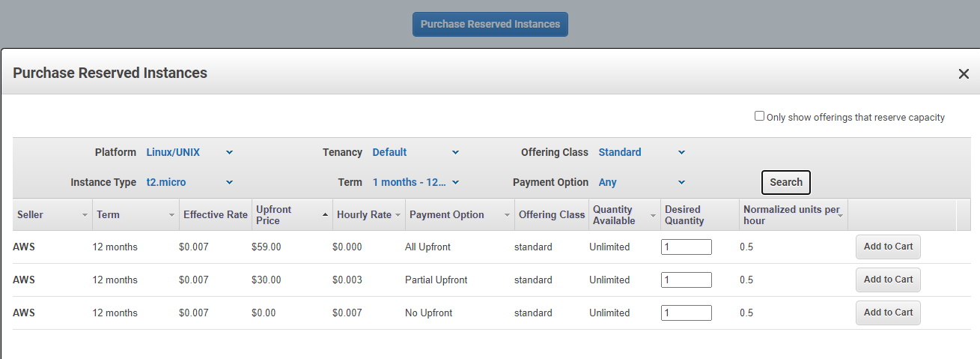
Task: Click the Payment Option column filter arrow
Action: [x=507, y=215]
